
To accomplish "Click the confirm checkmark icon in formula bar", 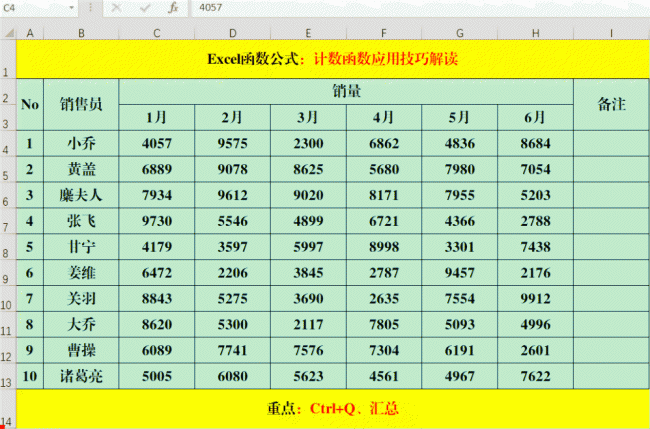I will pyautogui.click(x=145, y=8).
